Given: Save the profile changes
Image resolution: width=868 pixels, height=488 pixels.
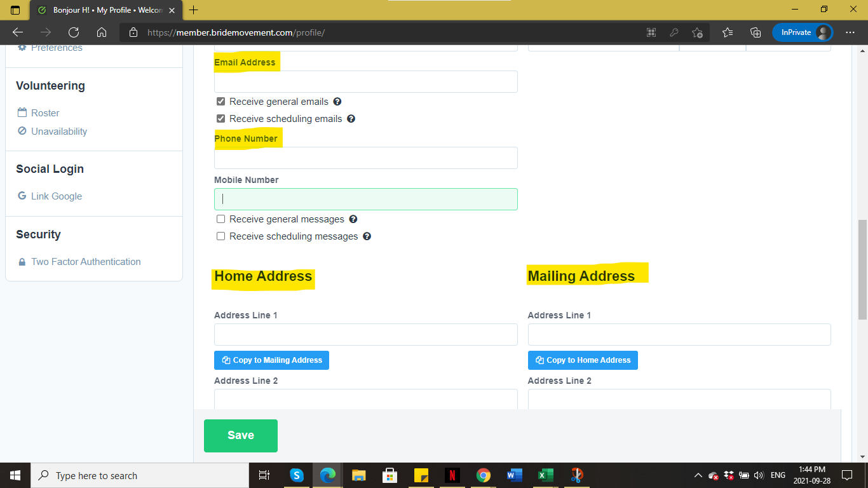Looking at the screenshot, I should [241, 435].
